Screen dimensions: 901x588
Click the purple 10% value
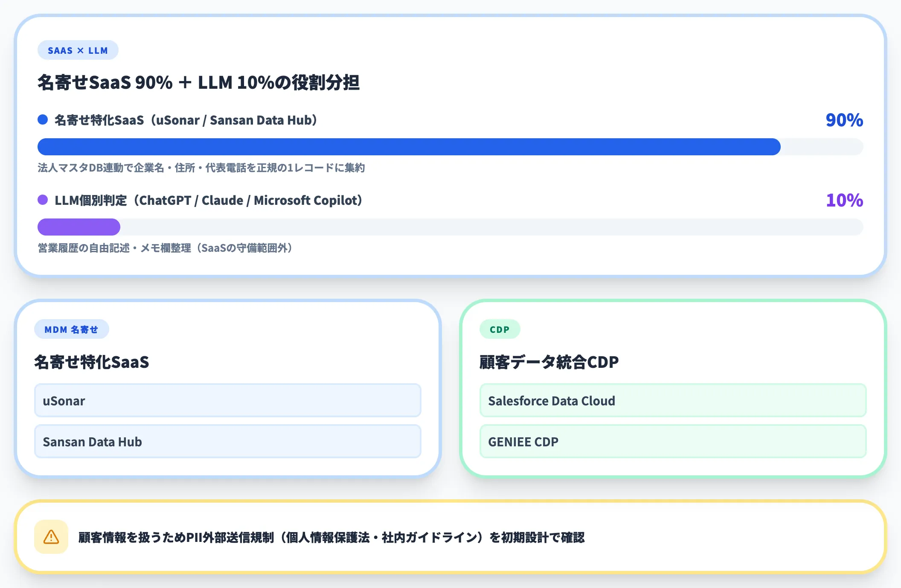(x=844, y=200)
